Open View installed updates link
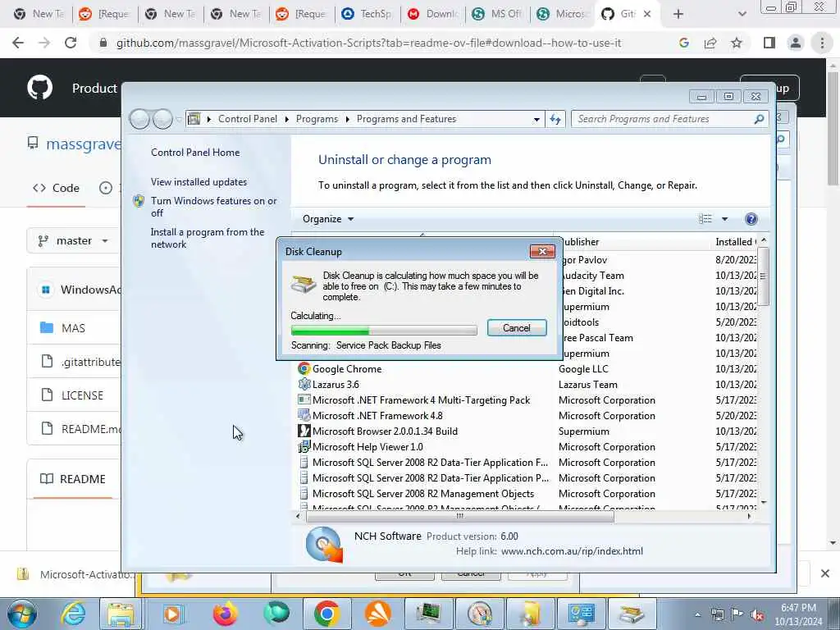The height and width of the screenshot is (630, 840). [x=199, y=181]
